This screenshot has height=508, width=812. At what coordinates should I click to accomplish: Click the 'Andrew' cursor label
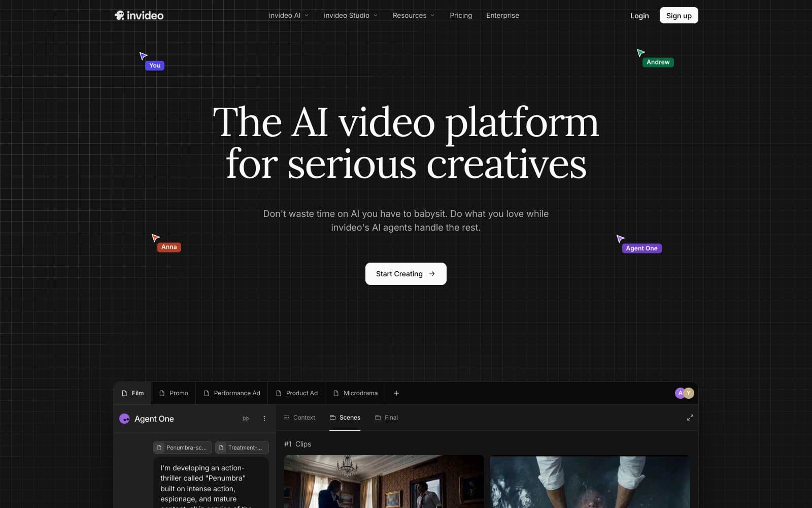click(x=658, y=62)
